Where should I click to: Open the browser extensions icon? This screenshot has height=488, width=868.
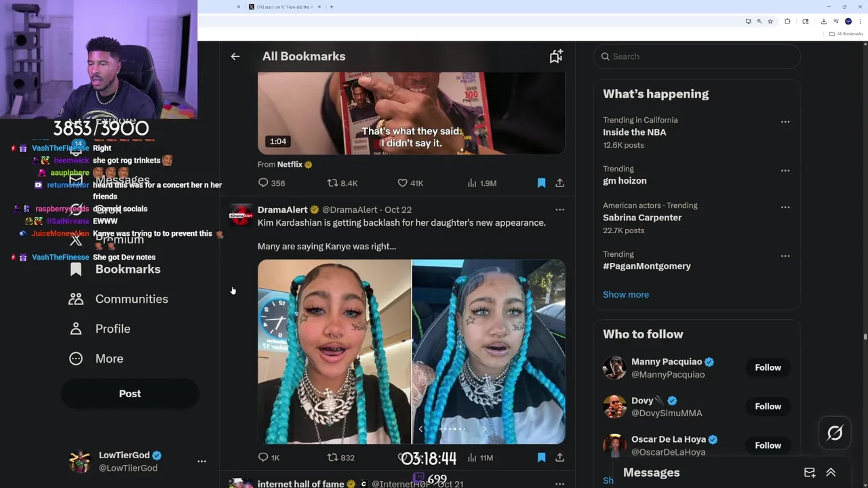pyautogui.click(x=787, y=21)
